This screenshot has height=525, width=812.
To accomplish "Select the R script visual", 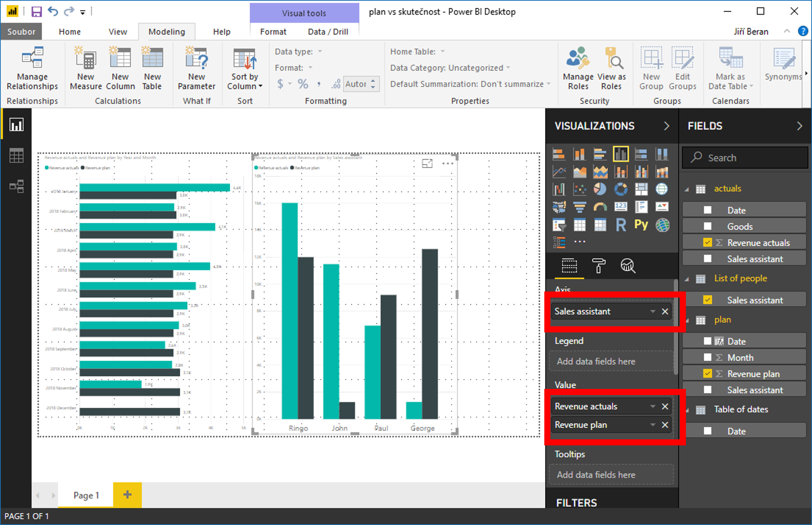I will tap(621, 225).
